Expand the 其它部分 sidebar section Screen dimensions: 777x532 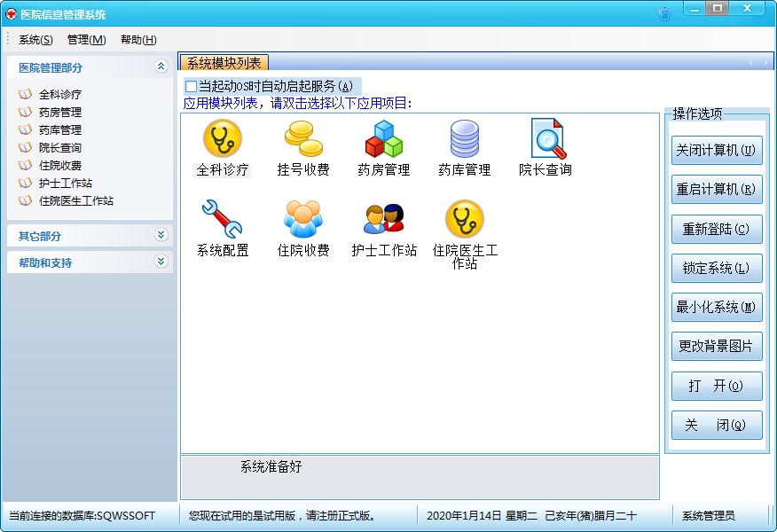tap(161, 234)
